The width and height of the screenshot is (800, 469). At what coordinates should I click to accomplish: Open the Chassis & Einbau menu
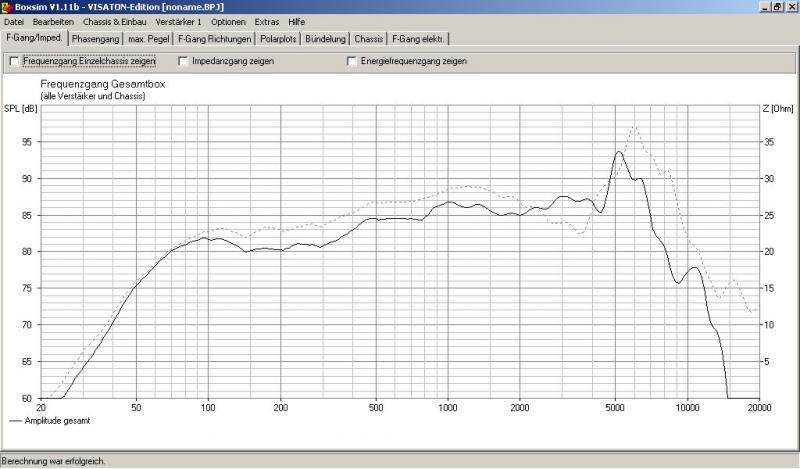(112, 21)
